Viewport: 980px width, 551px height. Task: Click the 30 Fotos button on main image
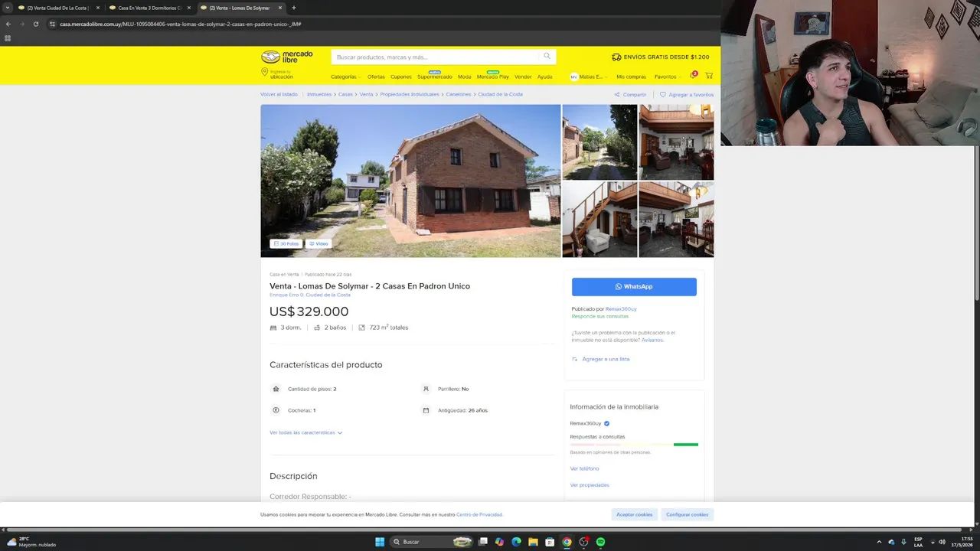click(x=286, y=243)
